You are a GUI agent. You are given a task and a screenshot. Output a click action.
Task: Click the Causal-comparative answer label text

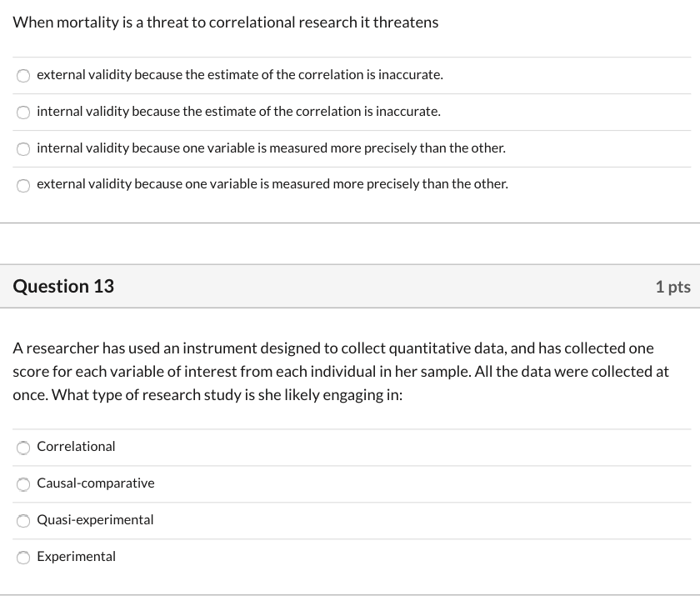(95, 483)
